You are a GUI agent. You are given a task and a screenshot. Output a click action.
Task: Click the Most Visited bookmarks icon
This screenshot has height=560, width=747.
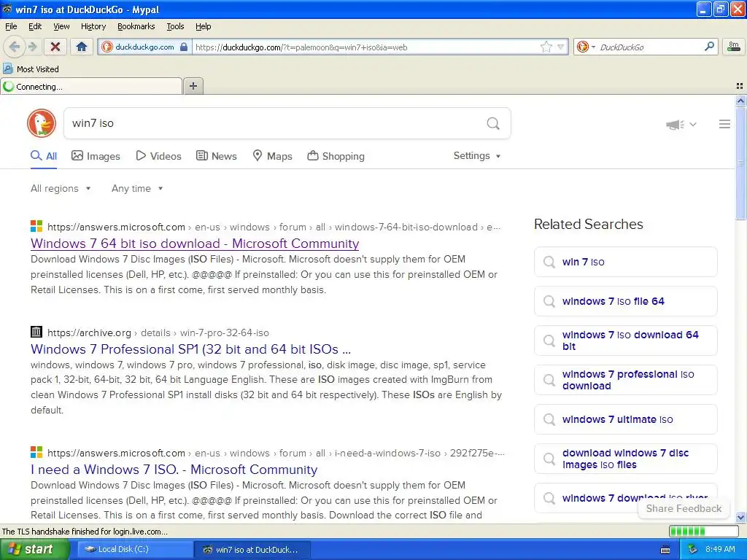[7, 69]
